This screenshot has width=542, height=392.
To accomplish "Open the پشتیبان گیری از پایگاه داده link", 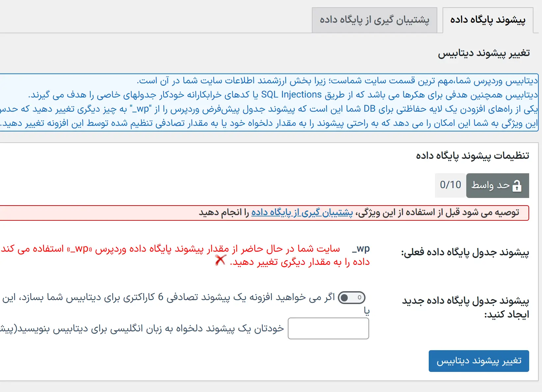I will (x=302, y=213).
